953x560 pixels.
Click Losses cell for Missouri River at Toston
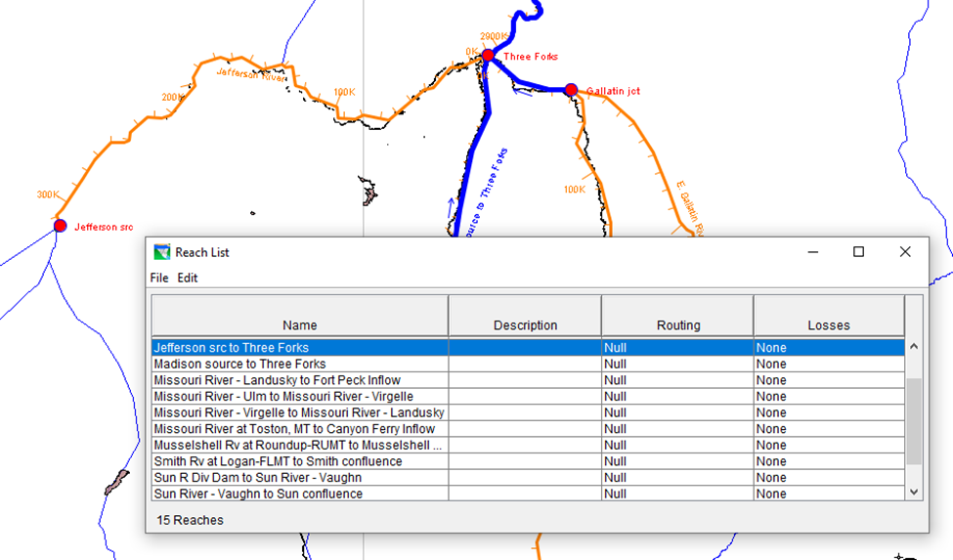[x=829, y=429]
